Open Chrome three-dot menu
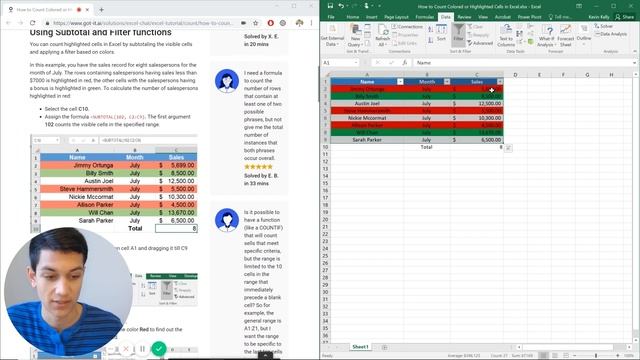The height and width of the screenshot is (360, 640). point(311,23)
